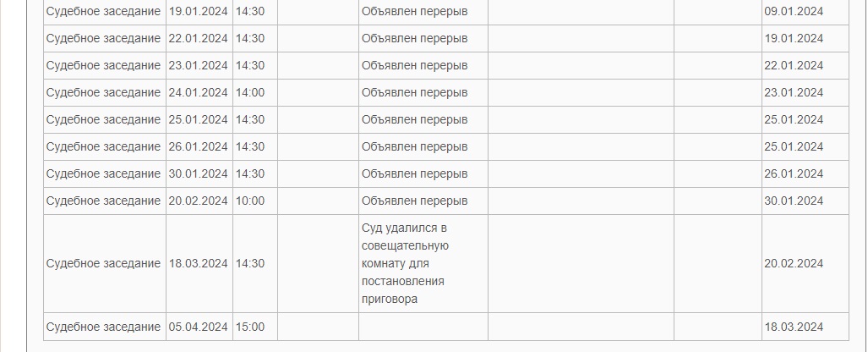Viewport: 868px width, 352px height.
Task: Click the 26.01.2024 hearing date cell
Action: [x=199, y=147]
